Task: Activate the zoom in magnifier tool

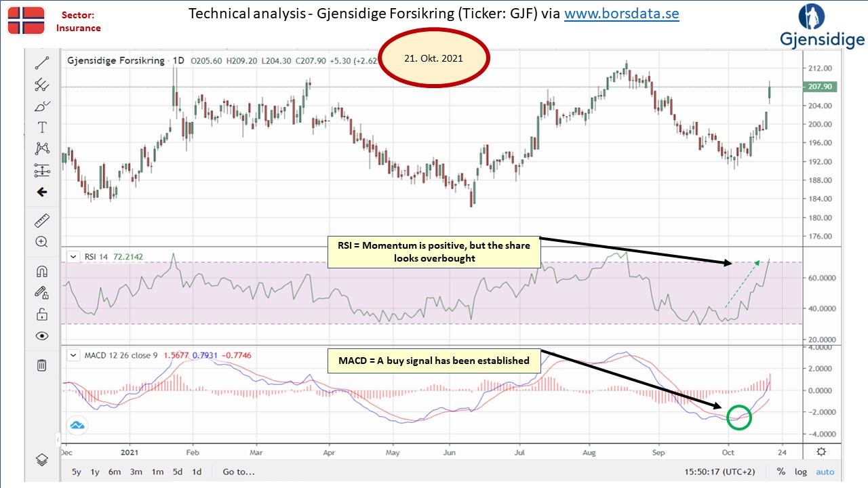Action: [x=42, y=242]
